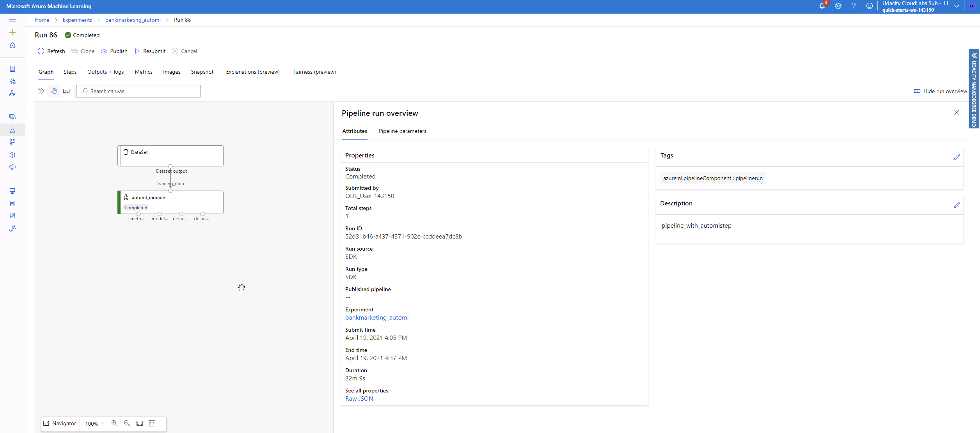Fit pipeline graph to view
The width and height of the screenshot is (980, 433).
pyautogui.click(x=140, y=423)
